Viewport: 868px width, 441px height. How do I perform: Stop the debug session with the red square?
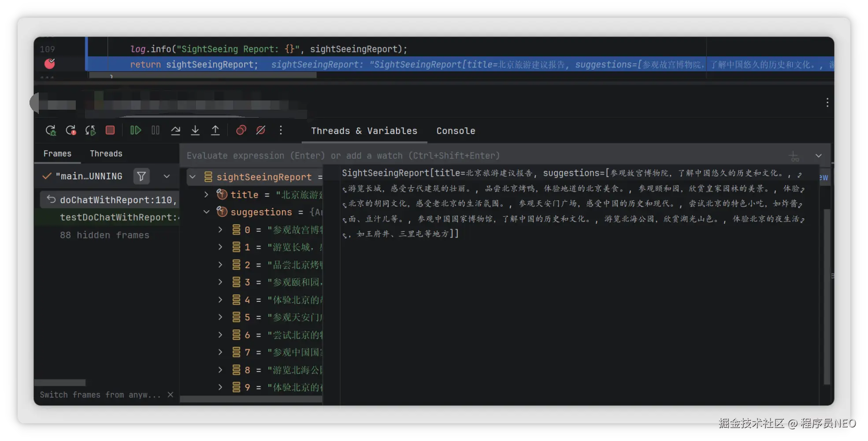110,130
